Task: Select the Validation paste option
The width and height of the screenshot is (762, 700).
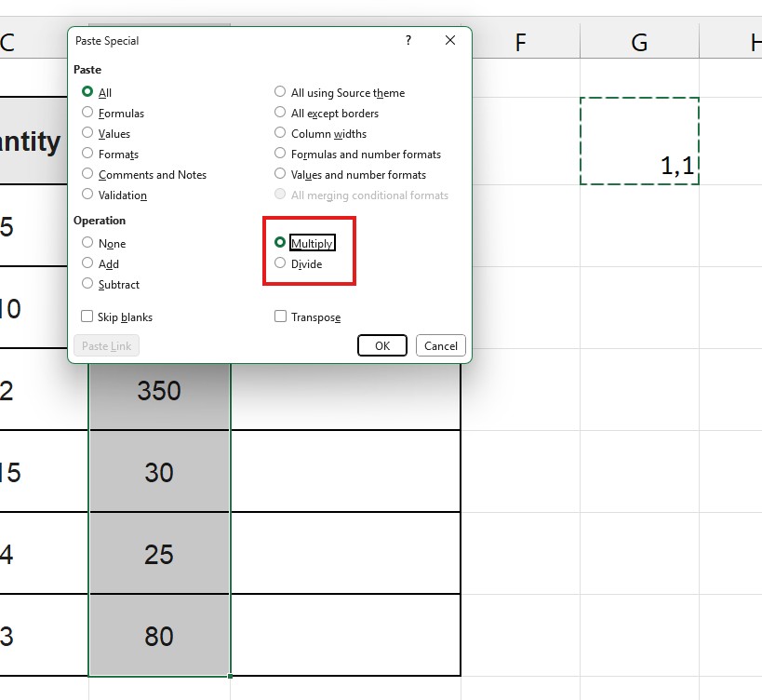Action: 87,195
